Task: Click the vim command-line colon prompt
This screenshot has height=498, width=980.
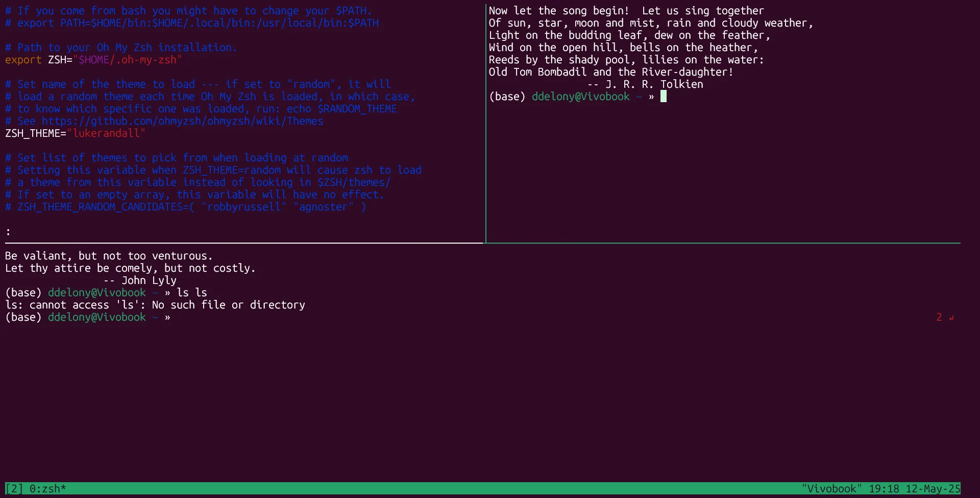Action: click(8, 231)
